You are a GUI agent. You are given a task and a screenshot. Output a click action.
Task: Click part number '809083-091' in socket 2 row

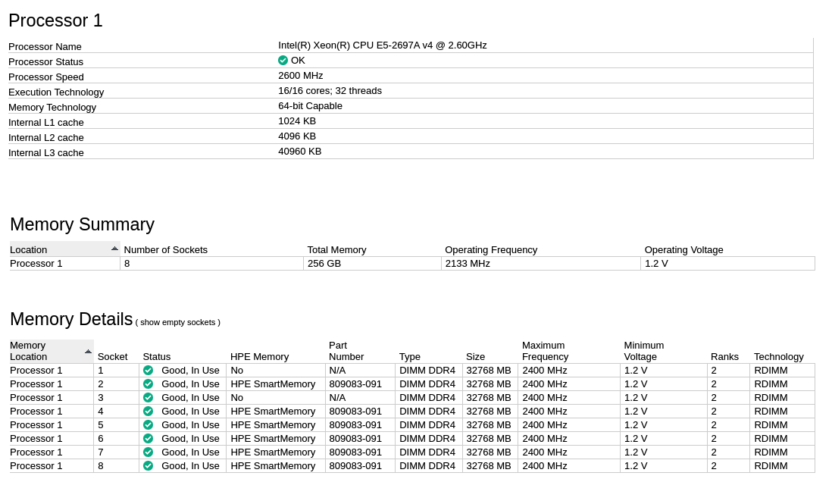(355, 384)
